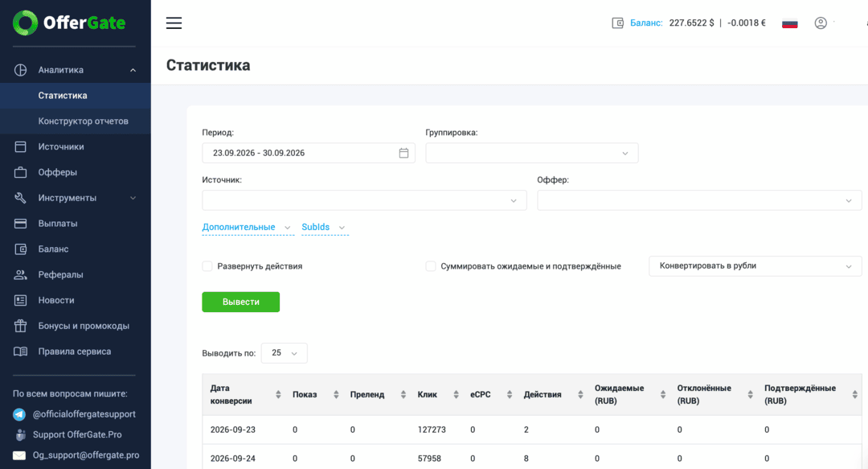Click the support bot icon
The image size is (868, 469).
[20, 434]
